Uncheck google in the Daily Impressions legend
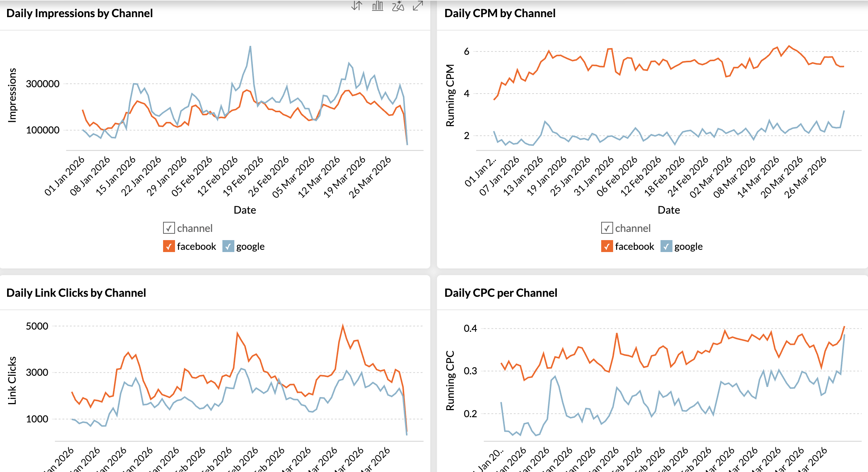This screenshot has height=472, width=868. coord(228,246)
